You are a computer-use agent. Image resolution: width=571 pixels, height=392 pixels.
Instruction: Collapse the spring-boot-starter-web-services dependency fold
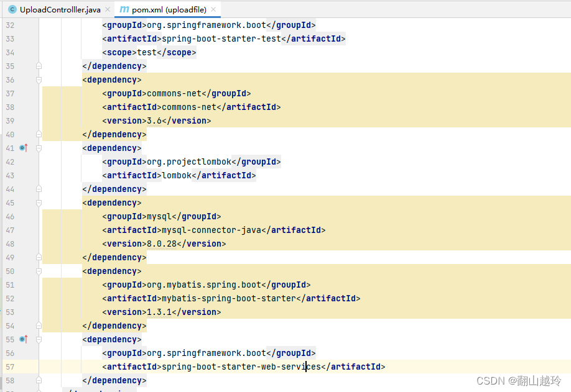point(39,339)
